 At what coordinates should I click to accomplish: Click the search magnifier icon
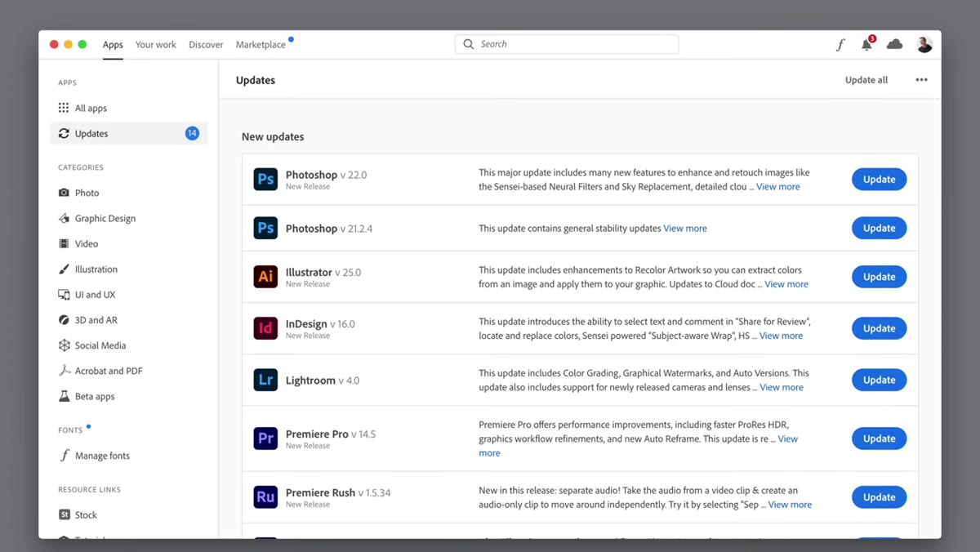[x=468, y=44]
